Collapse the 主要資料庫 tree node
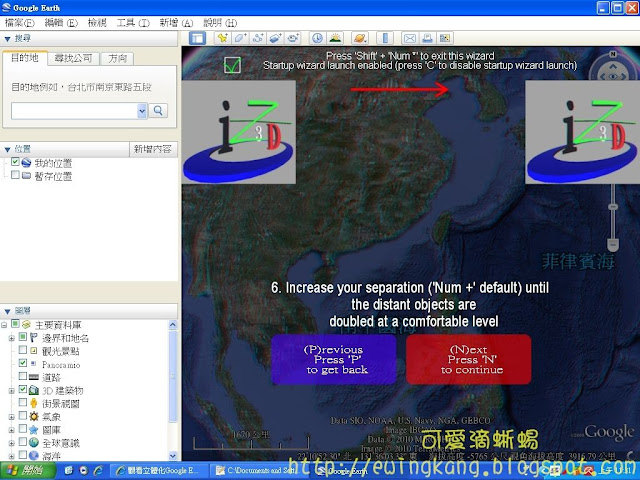 point(4,325)
